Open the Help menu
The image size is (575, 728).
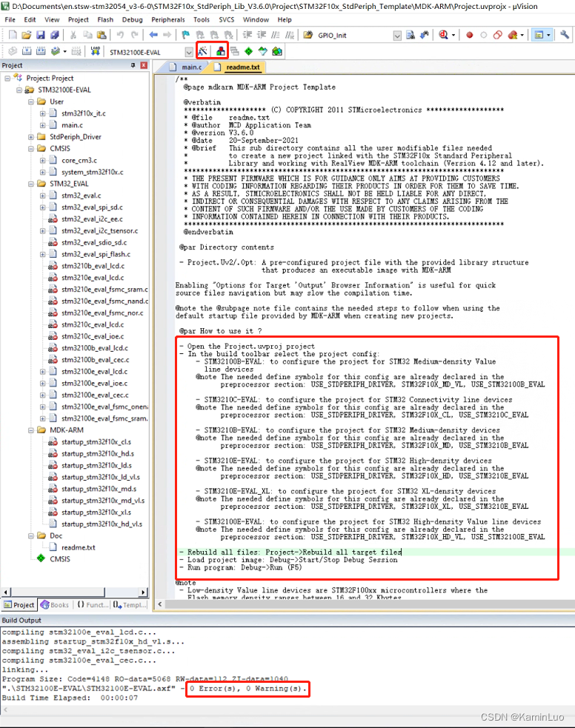[x=285, y=19]
